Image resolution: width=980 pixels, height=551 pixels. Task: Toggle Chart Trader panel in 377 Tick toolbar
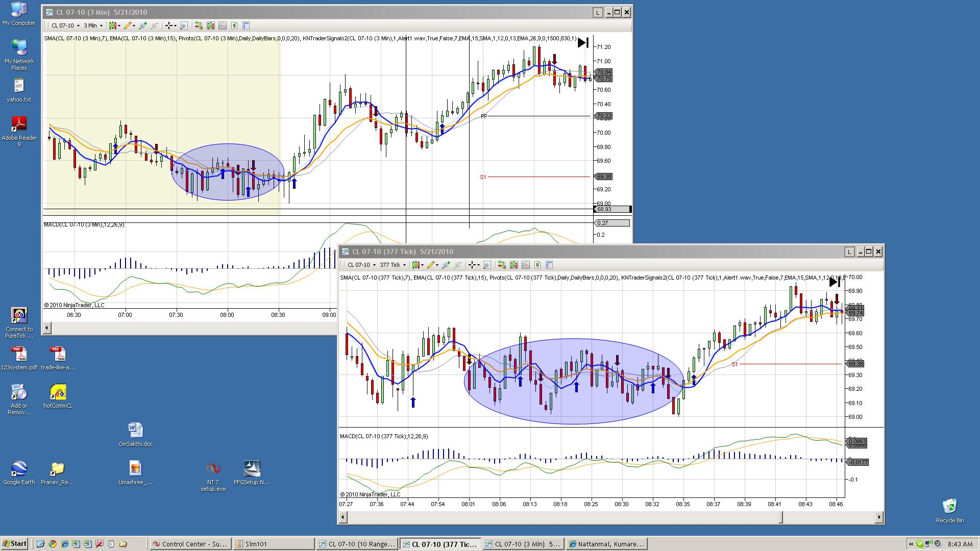pyautogui.click(x=502, y=265)
